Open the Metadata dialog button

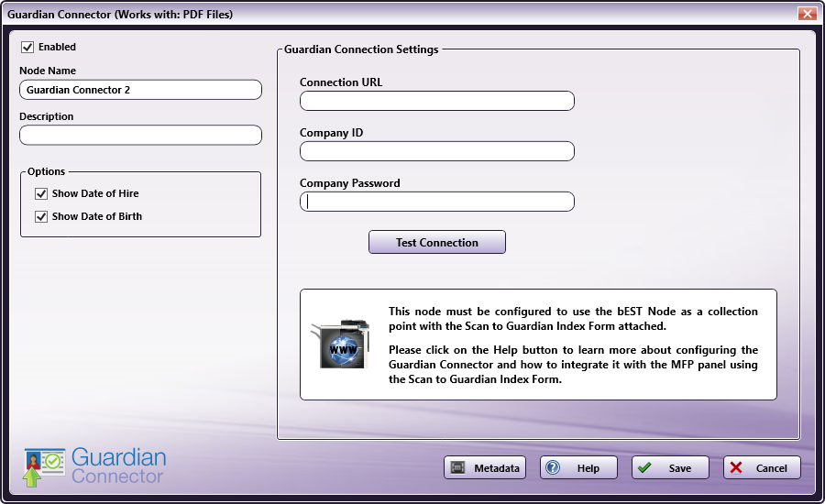tap(485, 467)
